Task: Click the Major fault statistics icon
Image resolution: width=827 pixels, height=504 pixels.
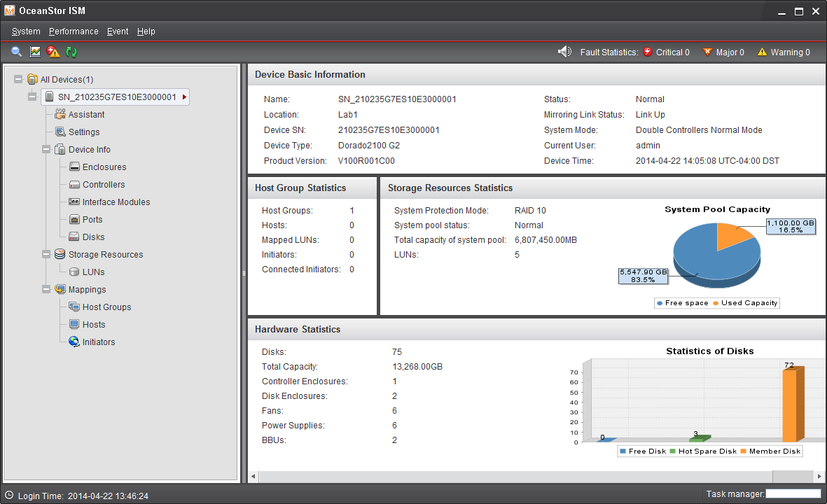Action: (x=708, y=52)
